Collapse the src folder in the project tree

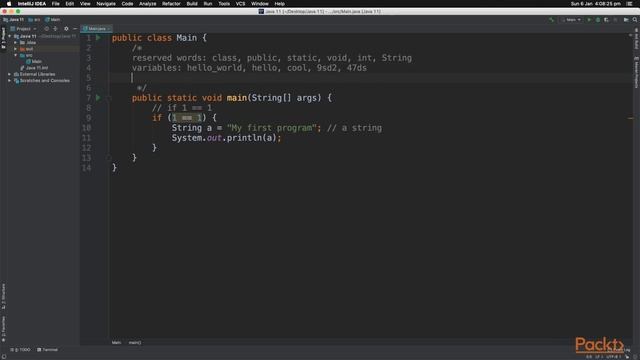(16, 55)
